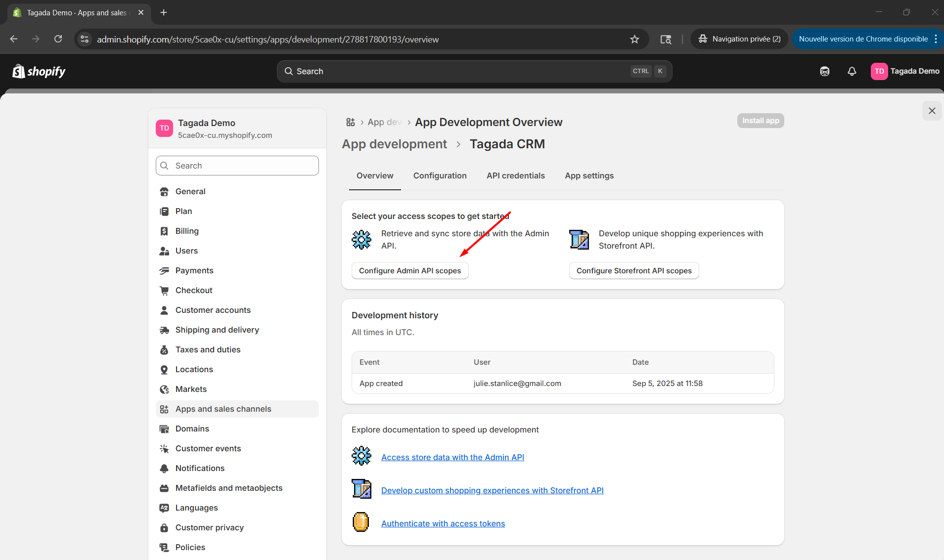The height and width of the screenshot is (560, 944).
Task: Open Customer events settings
Action: point(237,448)
